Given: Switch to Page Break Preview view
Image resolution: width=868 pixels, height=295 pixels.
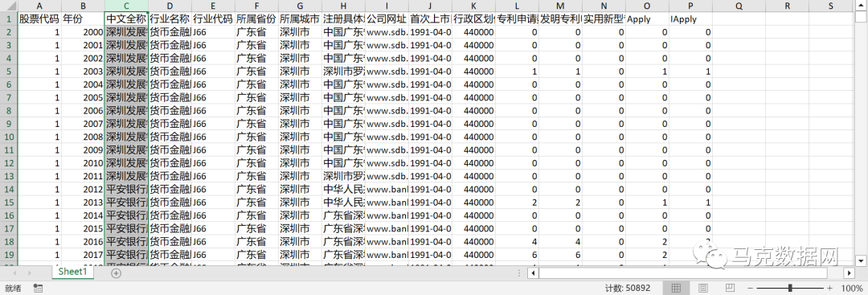Looking at the screenshot, I should pos(730,289).
